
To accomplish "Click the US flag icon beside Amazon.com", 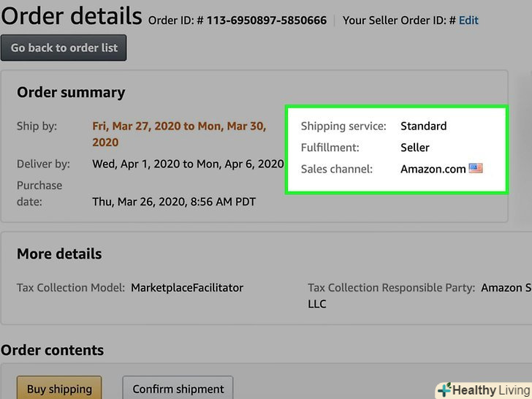I will [x=476, y=169].
